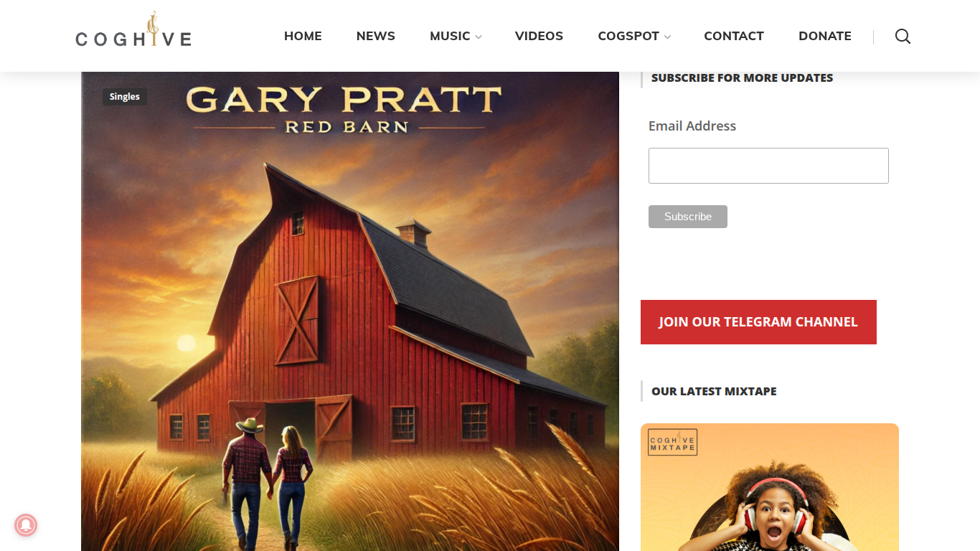Expand the Cogspot dropdown chevron
This screenshot has width=980, height=551.
(667, 37)
